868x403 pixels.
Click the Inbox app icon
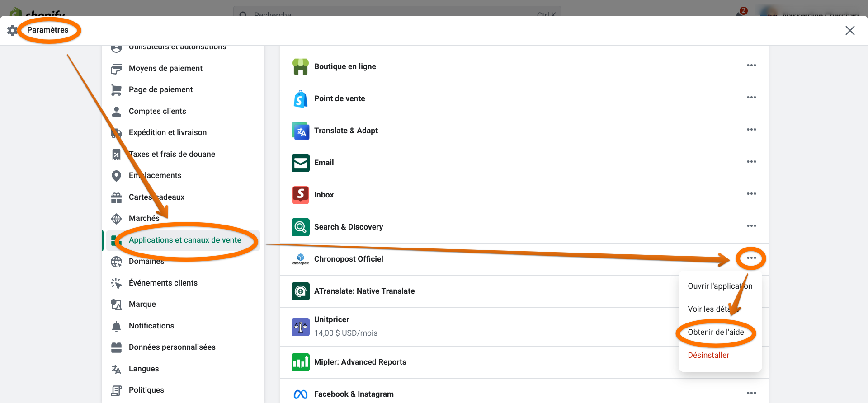[x=301, y=195]
